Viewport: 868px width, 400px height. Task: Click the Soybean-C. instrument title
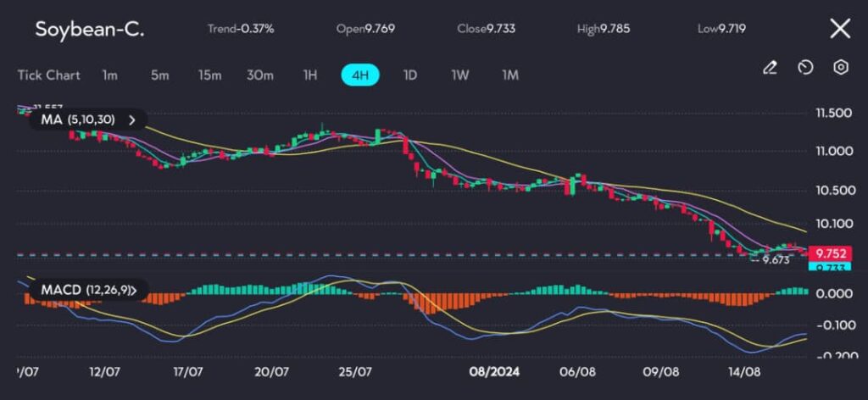[90, 29]
